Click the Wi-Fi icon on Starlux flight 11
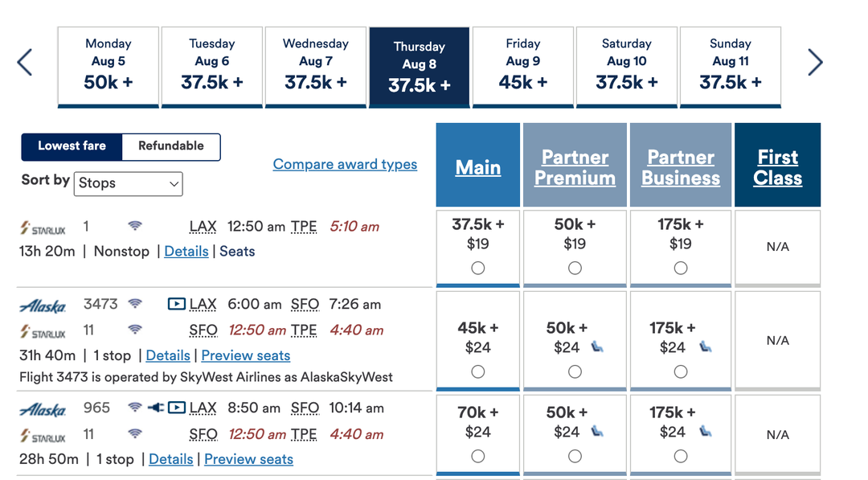This screenshot has width=868, height=480. click(133, 328)
